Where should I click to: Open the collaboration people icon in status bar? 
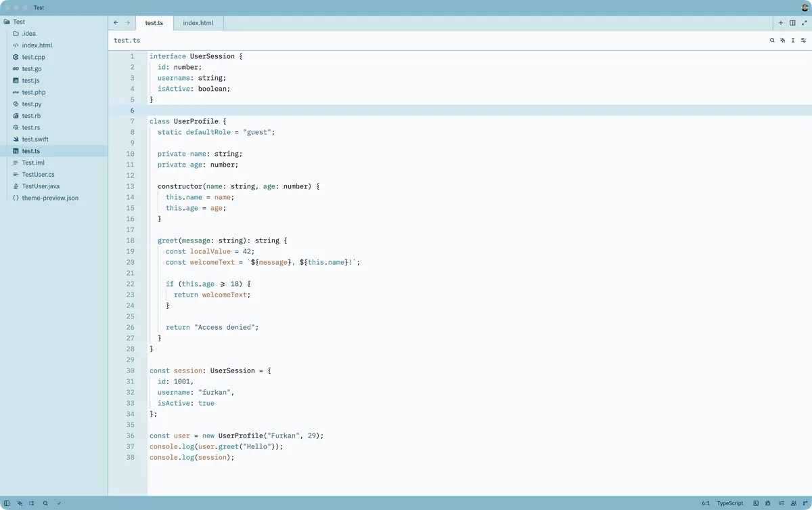[x=793, y=503]
